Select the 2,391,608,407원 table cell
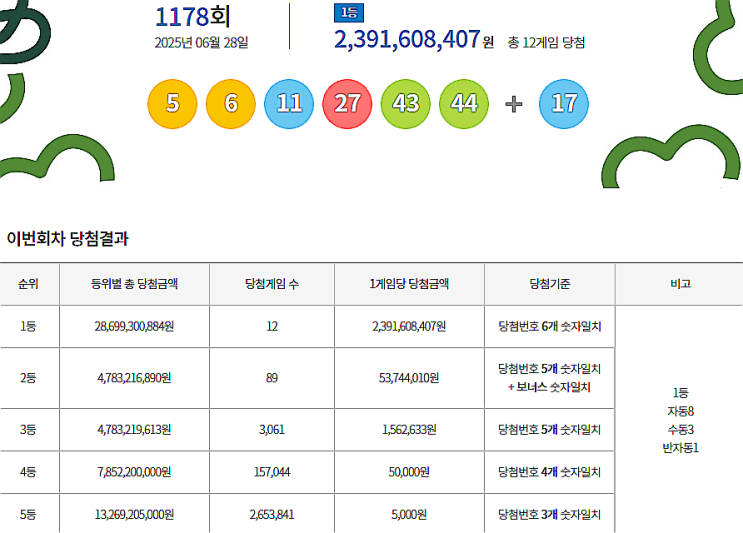This screenshot has width=743, height=533. (409, 326)
